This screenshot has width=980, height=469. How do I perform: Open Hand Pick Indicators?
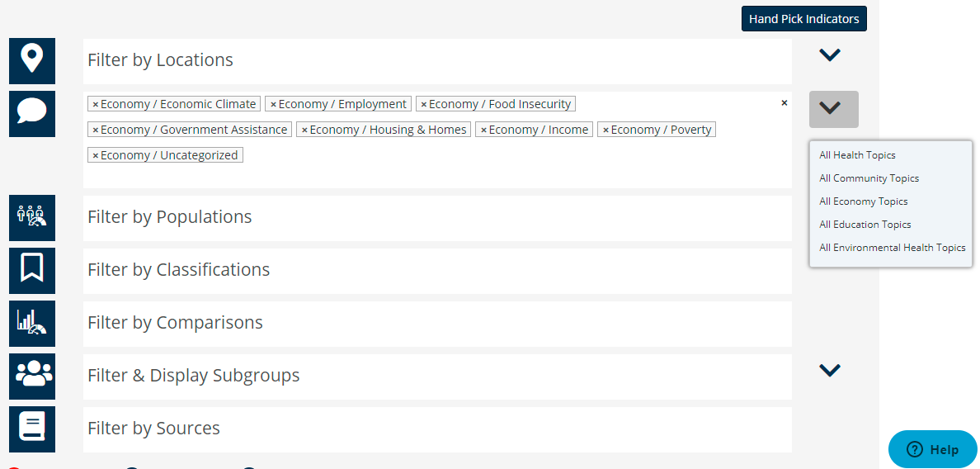[x=803, y=19]
